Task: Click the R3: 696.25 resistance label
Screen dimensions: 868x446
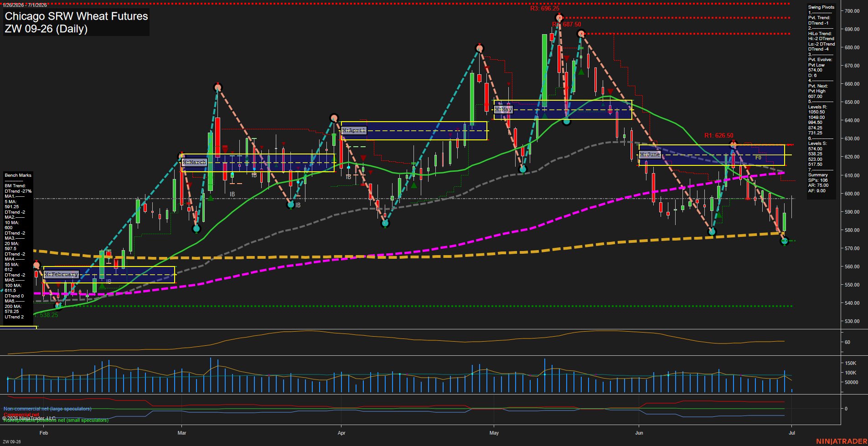Action: tap(544, 9)
